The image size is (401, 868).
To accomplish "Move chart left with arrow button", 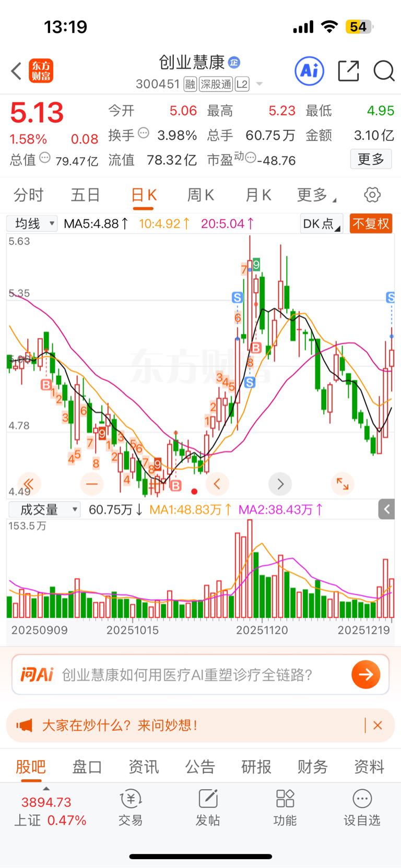I will point(217,484).
